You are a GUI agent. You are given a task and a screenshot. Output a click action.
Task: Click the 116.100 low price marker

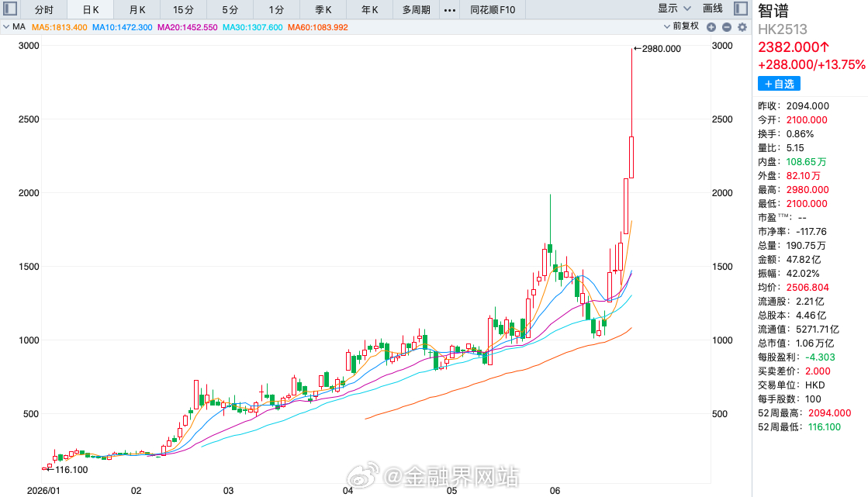[67, 470]
